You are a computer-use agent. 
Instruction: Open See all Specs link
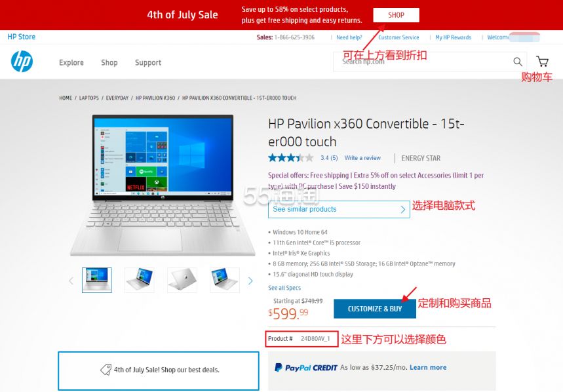pos(284,288)
